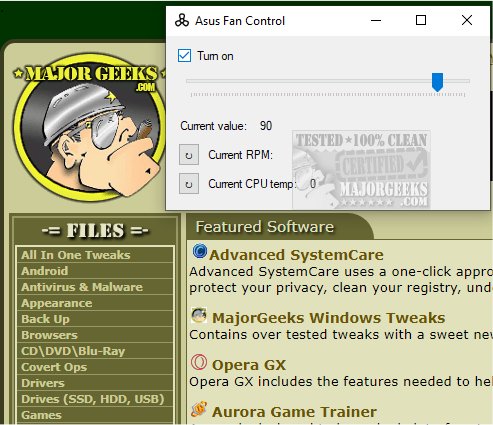Refresh the Current CPU temp reading
Viewport: 493px width, 425px height.
(x=189, y=184)
